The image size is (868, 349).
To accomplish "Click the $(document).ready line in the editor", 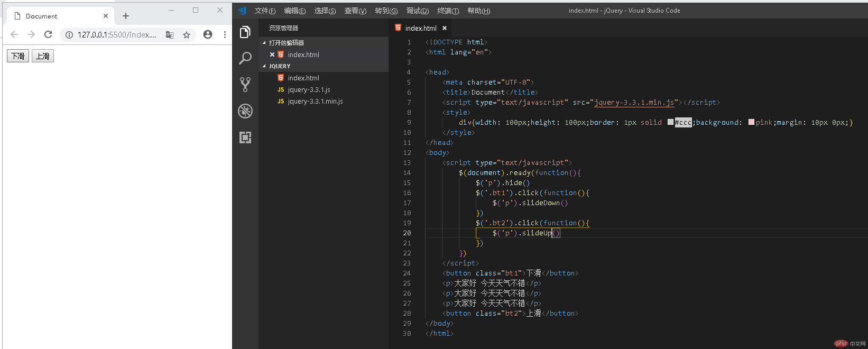I will (520, 173).
